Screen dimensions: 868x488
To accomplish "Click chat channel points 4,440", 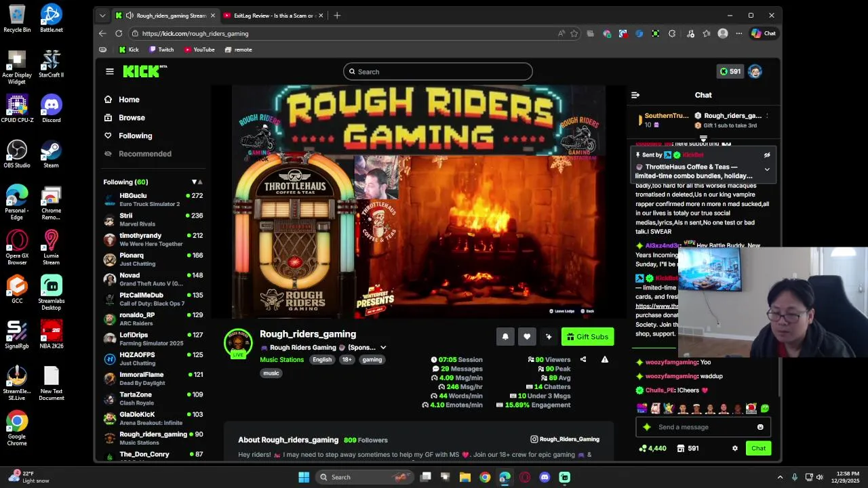I will click(x=652, y=448).
